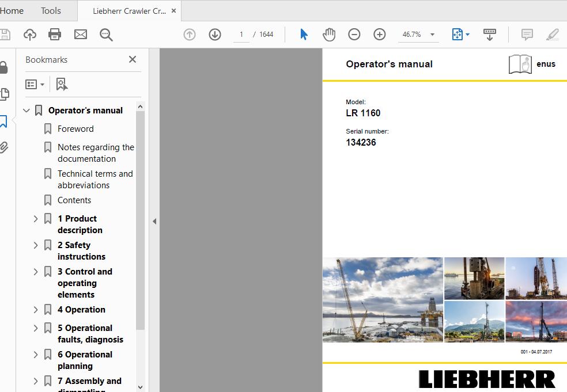Image resolution: width=567 pixels, height=392 pixels.
Task: Open Technical terms and abbreviations bookmark
Action: 95,179
